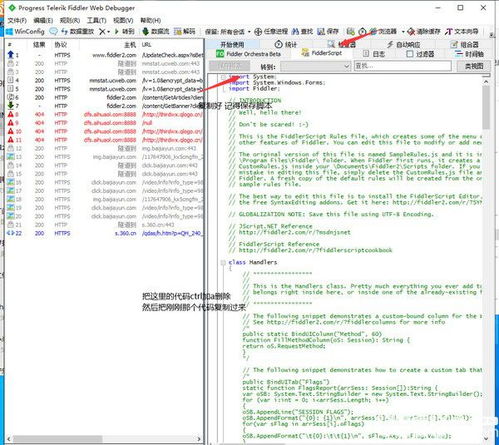The width and height of the screenshot is (499, 445).
Task: Open the 帮助(H) menu
Action: (x=150, y=20)
